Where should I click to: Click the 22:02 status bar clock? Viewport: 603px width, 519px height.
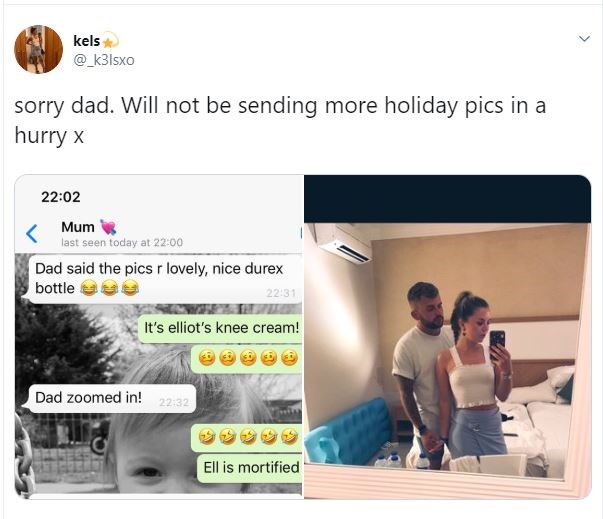61,197
